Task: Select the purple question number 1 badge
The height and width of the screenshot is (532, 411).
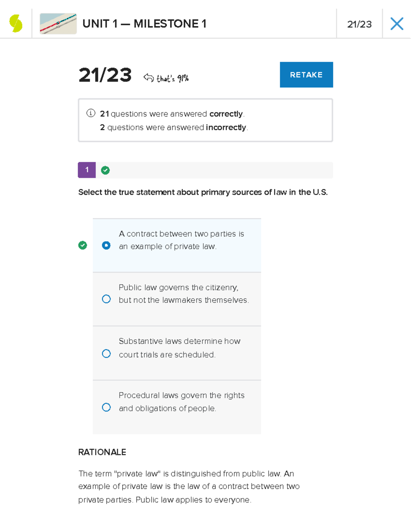Action: point(87,170)
